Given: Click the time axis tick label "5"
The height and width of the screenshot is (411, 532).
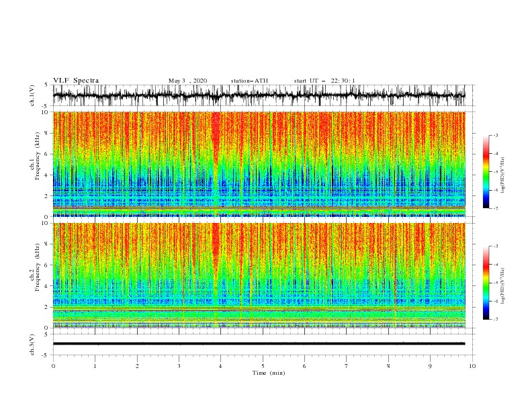Looking at the screenshot, I should coord(263,366).
